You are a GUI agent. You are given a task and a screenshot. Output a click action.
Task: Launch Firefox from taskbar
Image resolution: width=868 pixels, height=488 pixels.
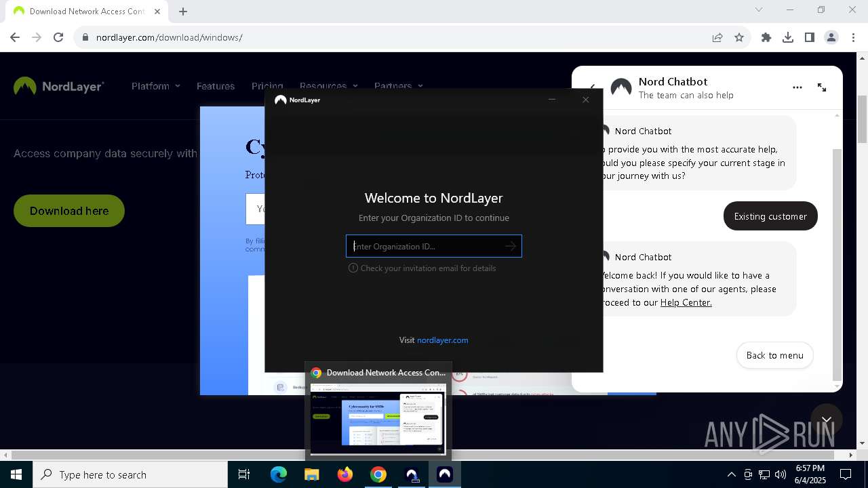point(345,474)
